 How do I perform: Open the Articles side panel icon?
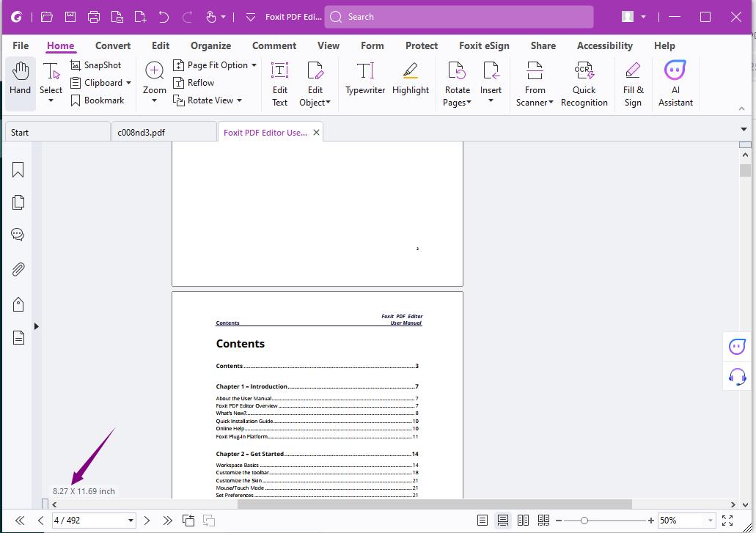pyautogui.click(x=18, y=338)
